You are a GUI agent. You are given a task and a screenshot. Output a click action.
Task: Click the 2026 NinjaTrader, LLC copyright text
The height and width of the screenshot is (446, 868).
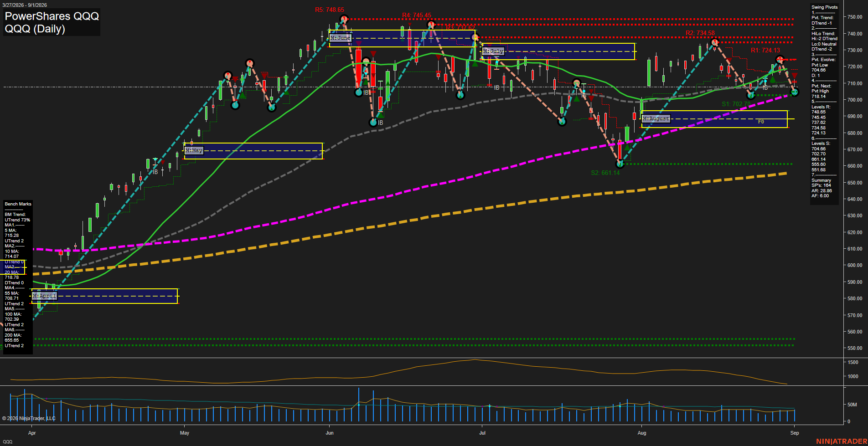(x=29, y=418)
